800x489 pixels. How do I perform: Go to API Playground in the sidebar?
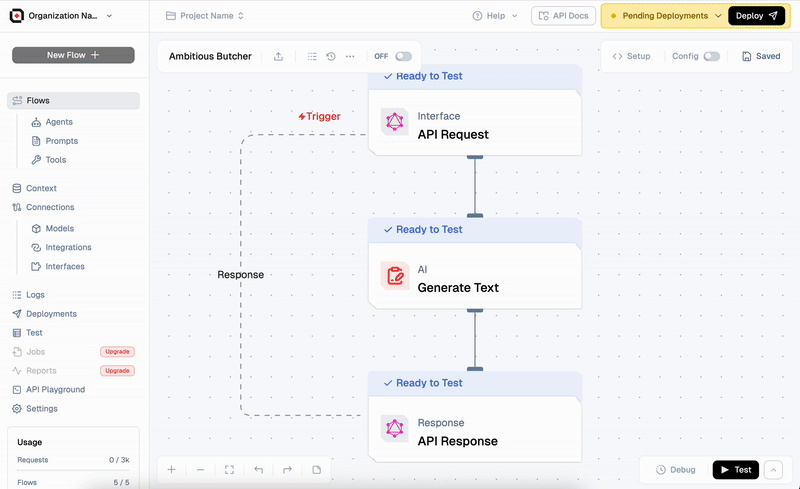click(55, 390)
